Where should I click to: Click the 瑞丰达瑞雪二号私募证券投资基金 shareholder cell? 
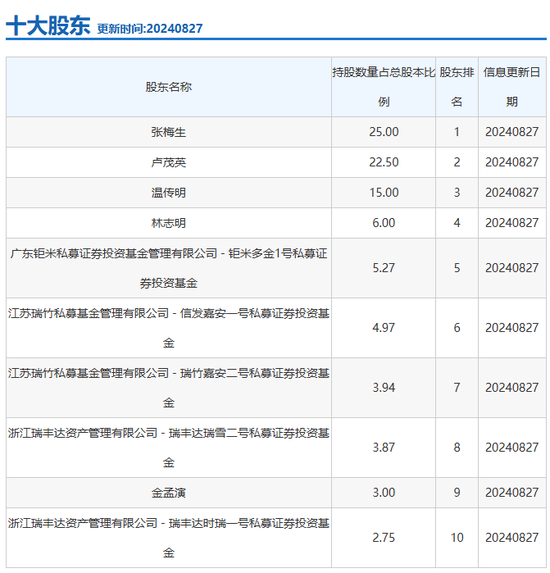tap(168, 448)
